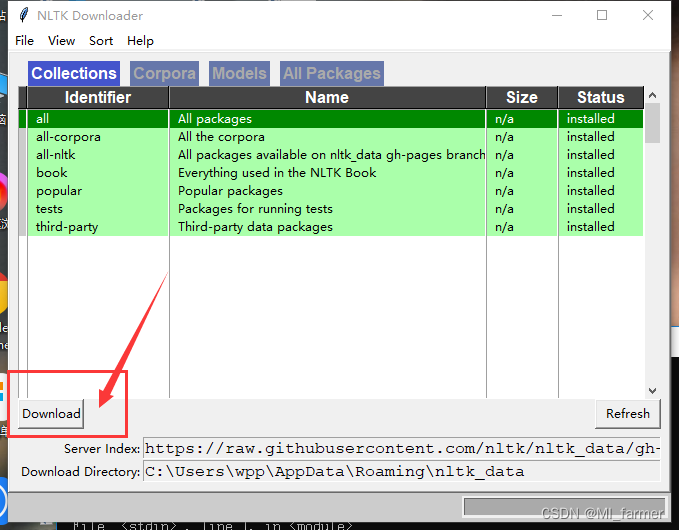The width and height of the screenshot is (679, 530).
Task: Select the 'third-party' identifier row
Action: click(x=98, y=227)
